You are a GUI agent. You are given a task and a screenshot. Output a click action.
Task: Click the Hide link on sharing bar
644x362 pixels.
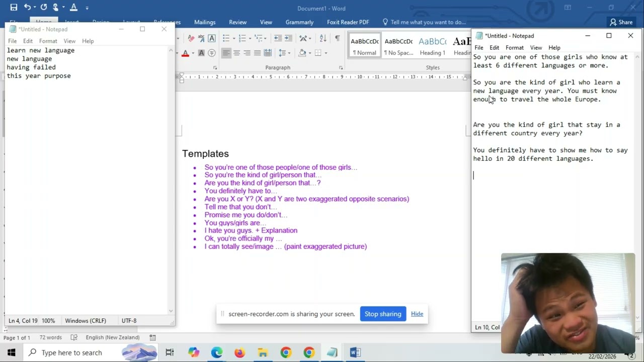417,314
